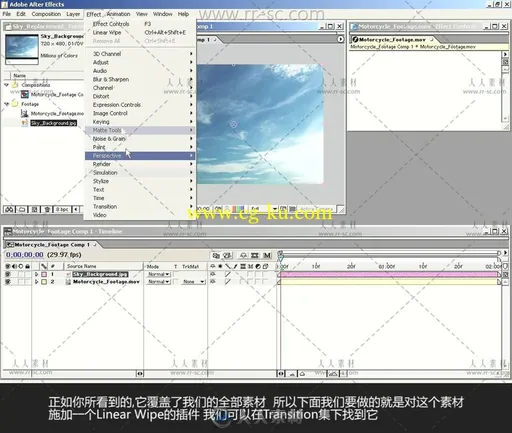Image resolution: width=512 pixels, height=433 pixels.
Task: Click the Motorcycle_Footage.mov file icon in Project panel
Action: coord(25,114)
